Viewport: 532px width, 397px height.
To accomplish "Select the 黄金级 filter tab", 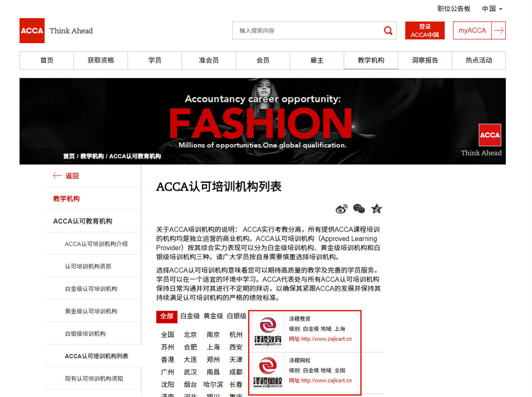I will (x=213, y=316).
